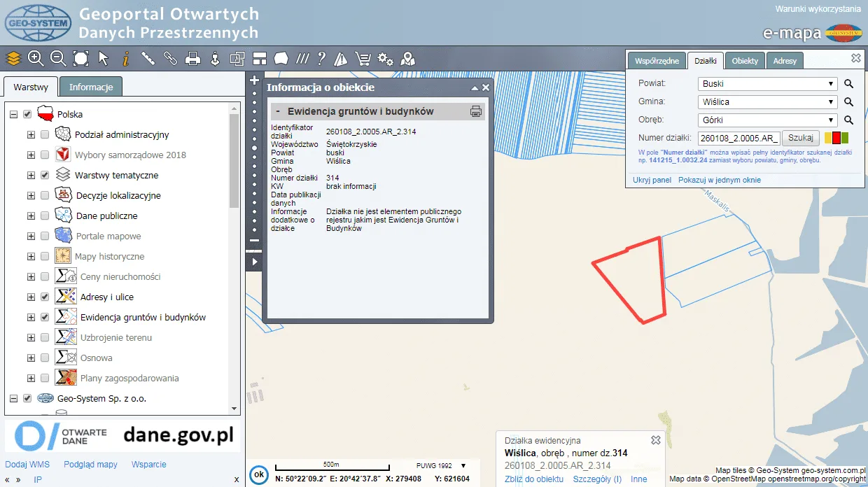Pick the red highlight color swatch
The image size is (868, 487).
(x=836, y=138)
